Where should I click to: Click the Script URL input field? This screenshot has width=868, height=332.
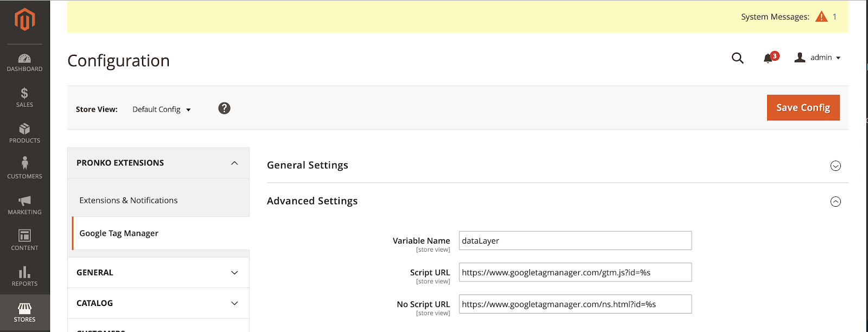point(575,272)
